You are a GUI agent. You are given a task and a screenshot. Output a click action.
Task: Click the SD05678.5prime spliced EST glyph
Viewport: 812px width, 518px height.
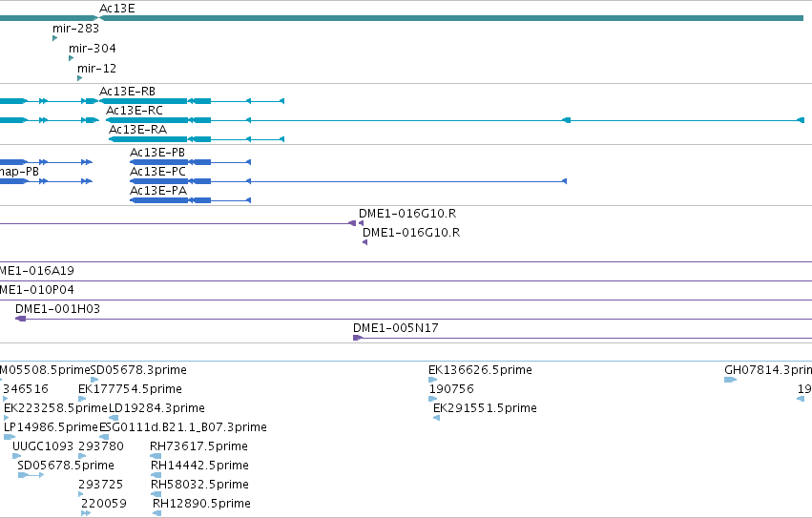coord(31,475)
